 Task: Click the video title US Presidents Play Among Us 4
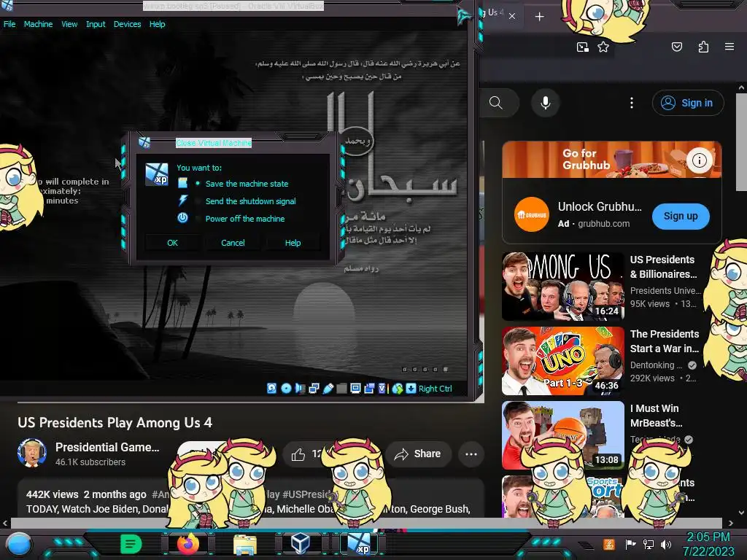pyautogui.click(x=115, y=423)
